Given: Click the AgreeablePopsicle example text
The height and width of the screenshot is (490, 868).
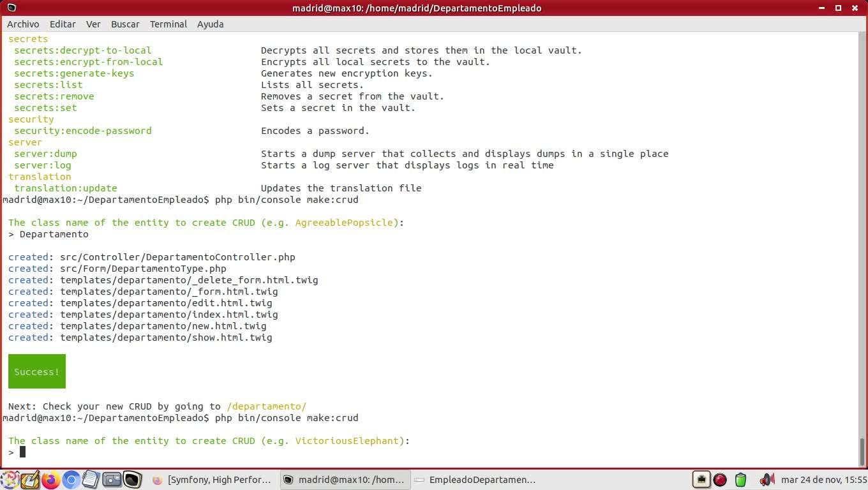Looking at the screenshot, I should click(x=344, y=223).
